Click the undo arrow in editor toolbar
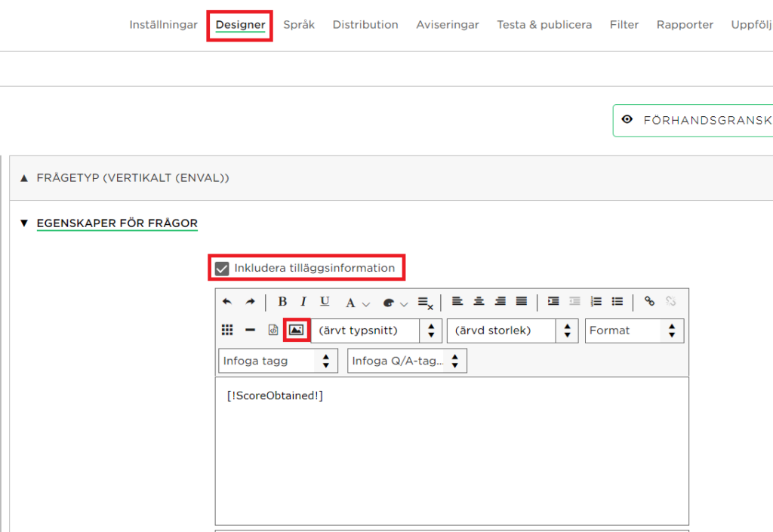This screenshot has height=532, width=773. [x=227, y=302]
